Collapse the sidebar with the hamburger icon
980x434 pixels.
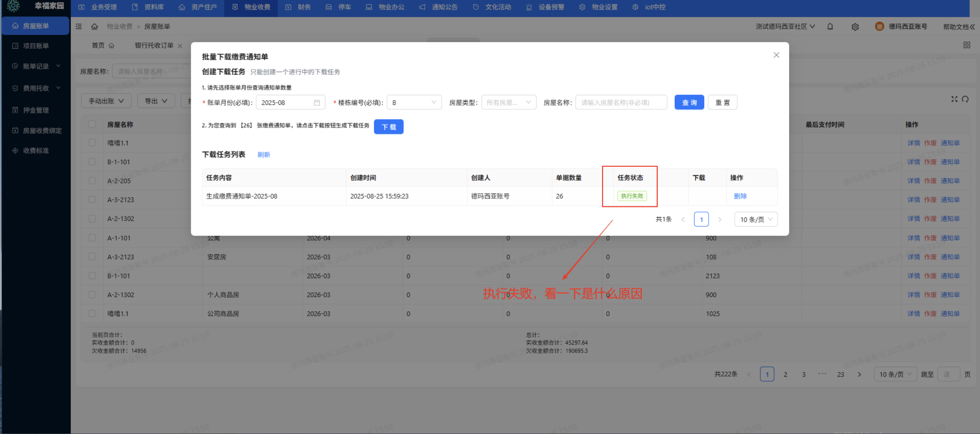[x=79, y=27]
